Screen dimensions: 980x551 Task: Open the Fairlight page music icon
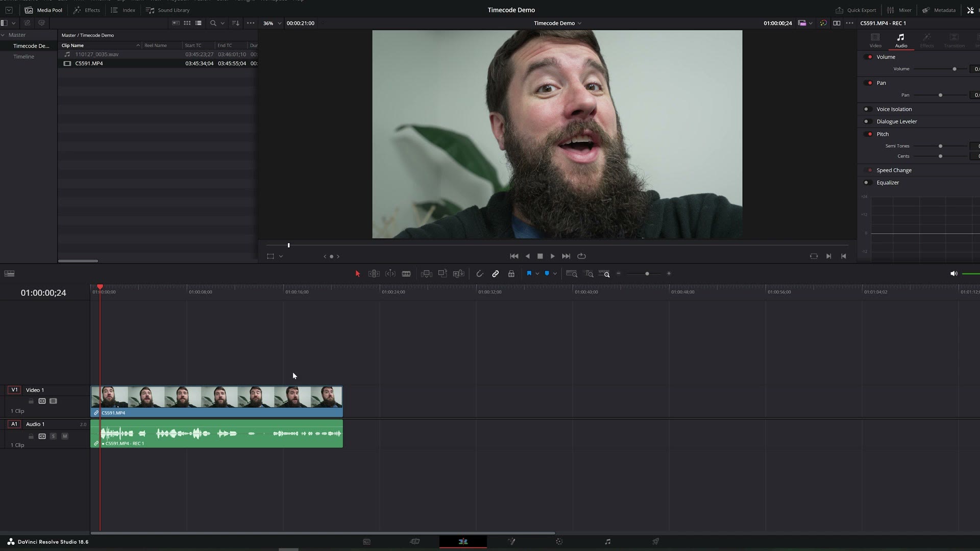607,542
